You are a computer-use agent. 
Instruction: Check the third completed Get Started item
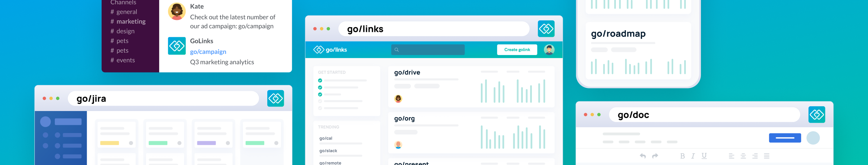(x=320, y=94)
